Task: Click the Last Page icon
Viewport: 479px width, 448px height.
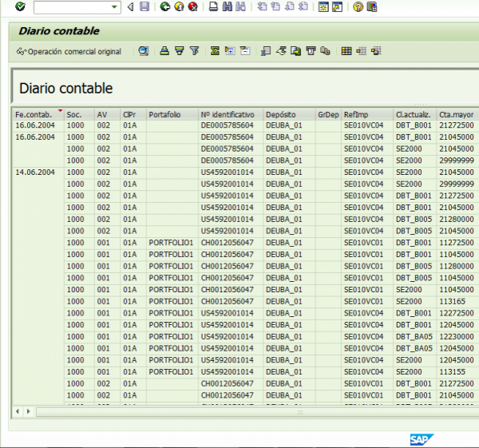Action: 303,6
